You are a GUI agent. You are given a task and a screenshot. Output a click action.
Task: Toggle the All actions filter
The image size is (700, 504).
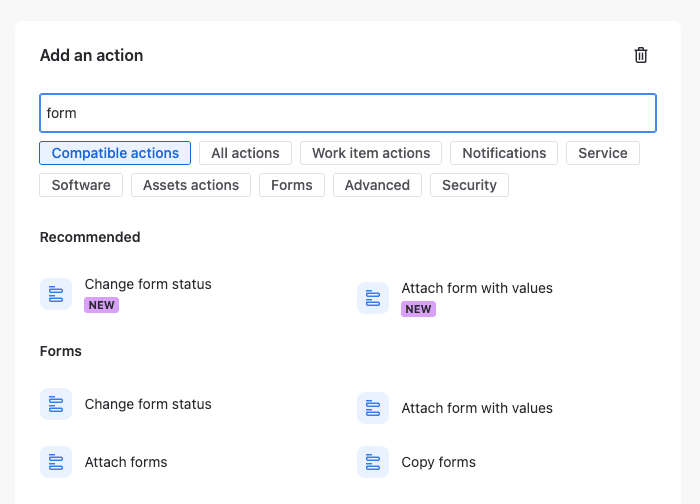point(245,153)
